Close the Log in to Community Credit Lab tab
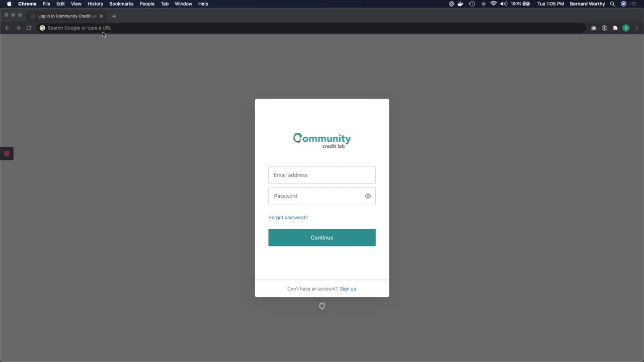Screen dimensions: 644x362 [101, 16]
